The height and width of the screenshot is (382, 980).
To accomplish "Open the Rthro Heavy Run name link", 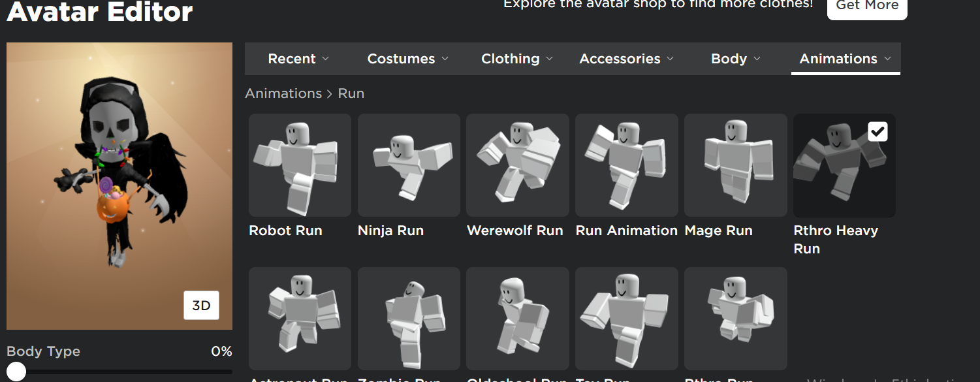I will (836, 240).
